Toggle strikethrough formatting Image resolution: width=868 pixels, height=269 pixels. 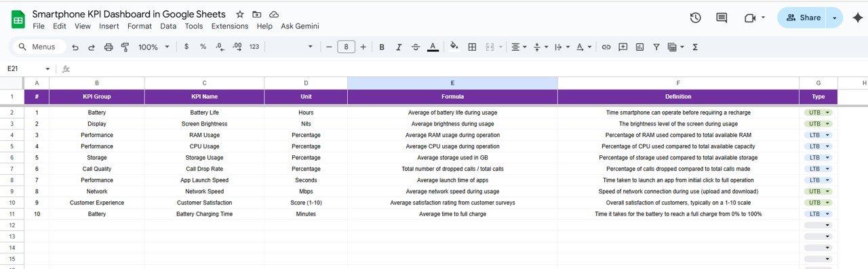click(x=416, y=47)
